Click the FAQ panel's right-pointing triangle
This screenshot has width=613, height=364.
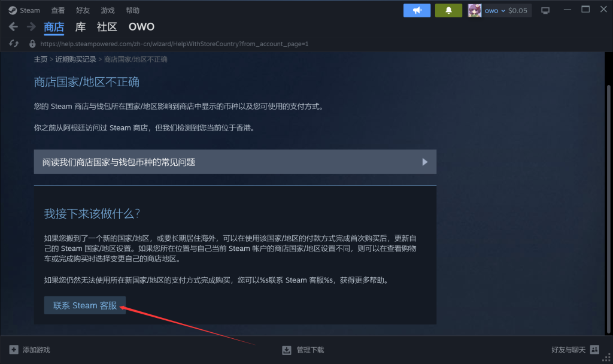pyautogui.click(x=424, y=162)
